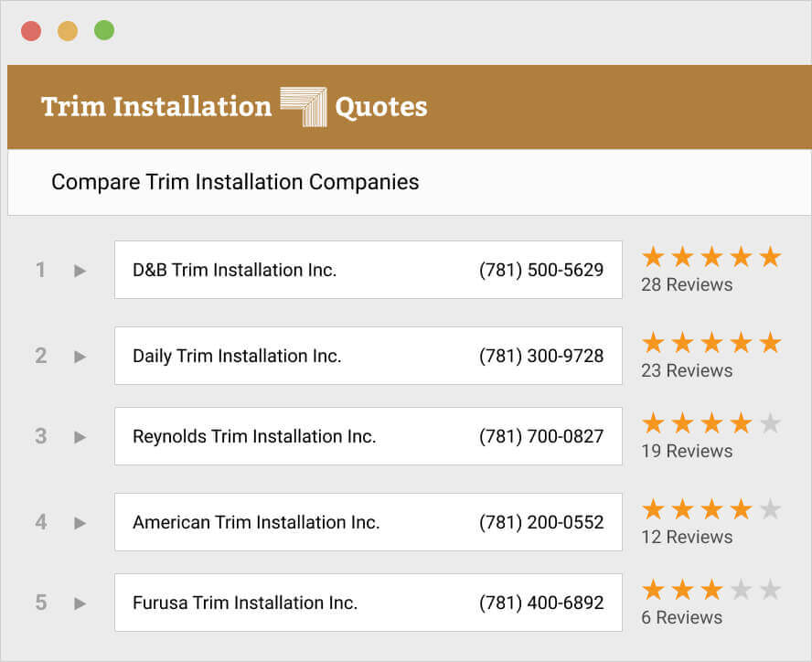Click the yellow window control circle
This screenshot has height=662, width=812.
click(67, 29)
